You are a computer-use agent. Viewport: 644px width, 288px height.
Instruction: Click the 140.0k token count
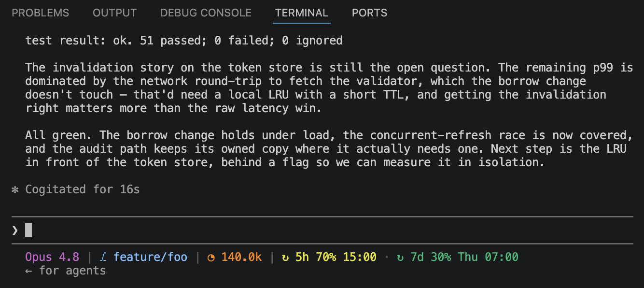[241, 257]
